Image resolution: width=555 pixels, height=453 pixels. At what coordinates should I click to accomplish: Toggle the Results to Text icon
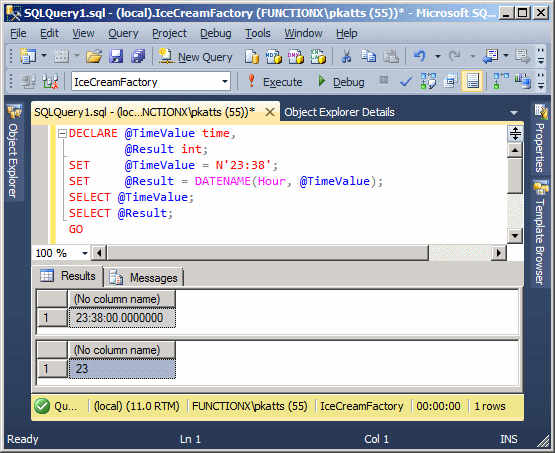point(450,81)
